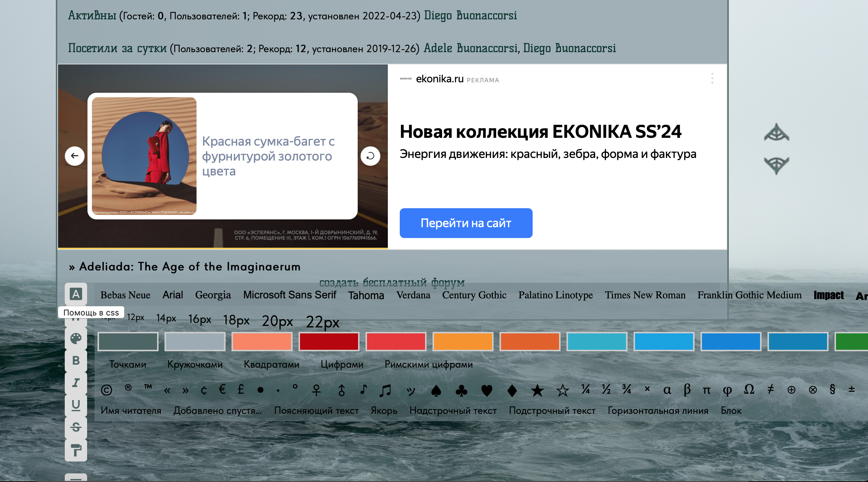This screenshot has width=868, height=482.
Task: Click the scroll-up arrow emblem icon
Action: click(x=776, y=133)
